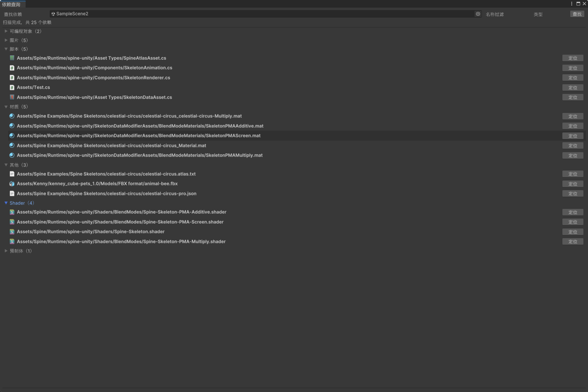
Task: Click the Test.cs script icon
Action: tap(12, 87)
